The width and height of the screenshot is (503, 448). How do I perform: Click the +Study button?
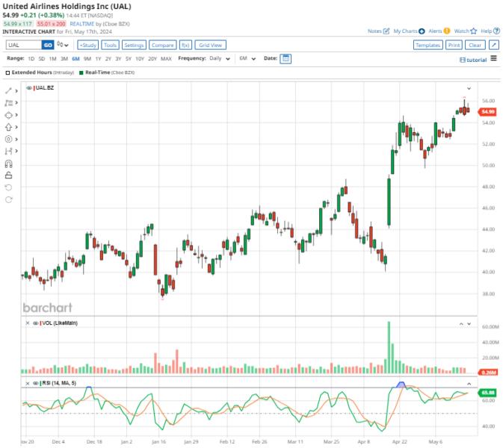coord(88,45)
